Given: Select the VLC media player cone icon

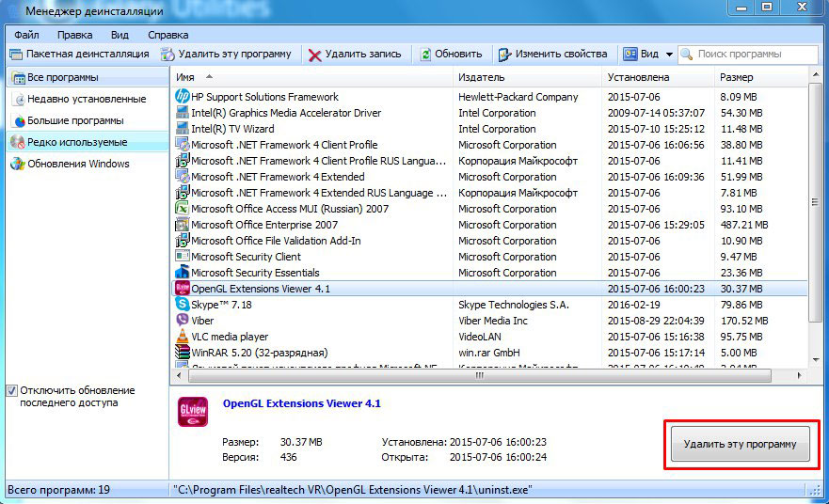Looking at the screenshot, I should tap(183, 337).
